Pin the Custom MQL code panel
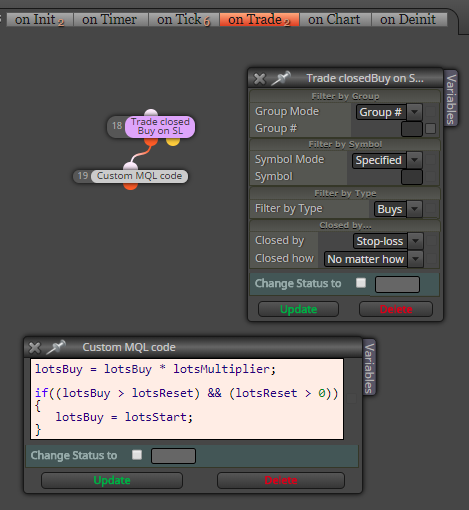 (x=56, y=347)
